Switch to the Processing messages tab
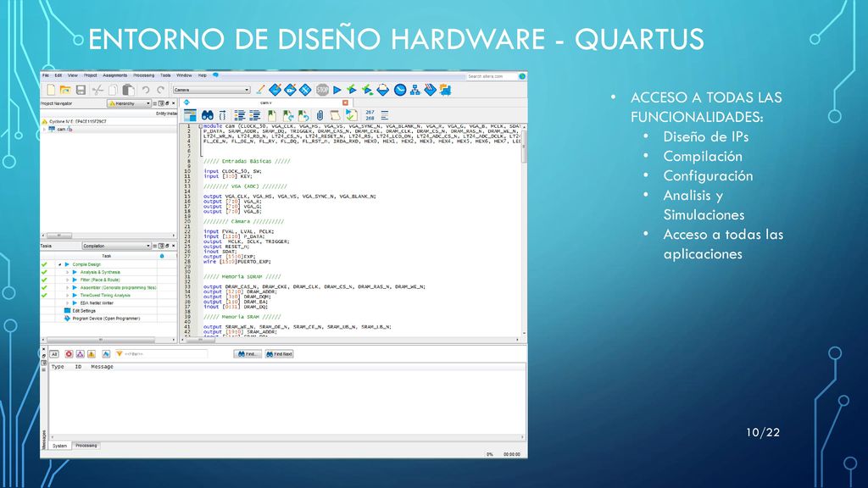 86,446
